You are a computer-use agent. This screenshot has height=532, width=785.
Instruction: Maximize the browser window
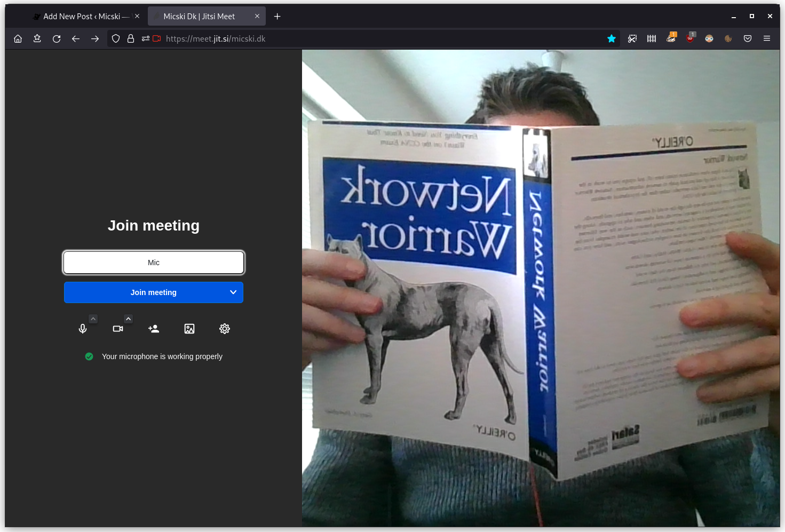point(752,17)
